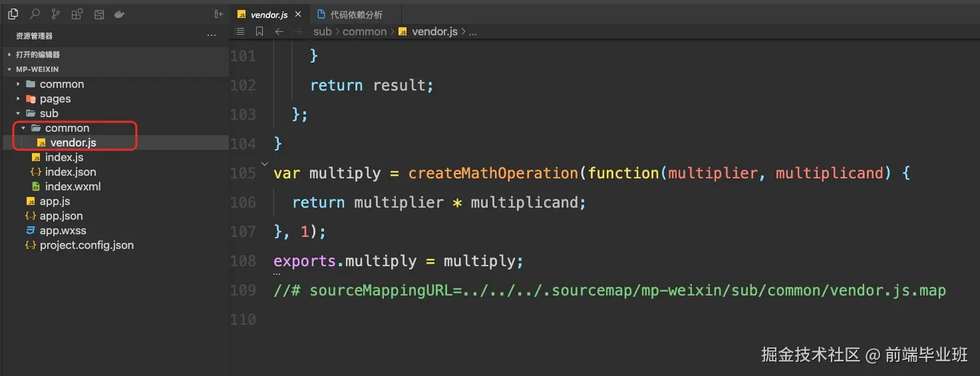Select vendor.js in the file tree
Image resolution: width=980 pixels, height=376 pixels.
tap(114, 142)
